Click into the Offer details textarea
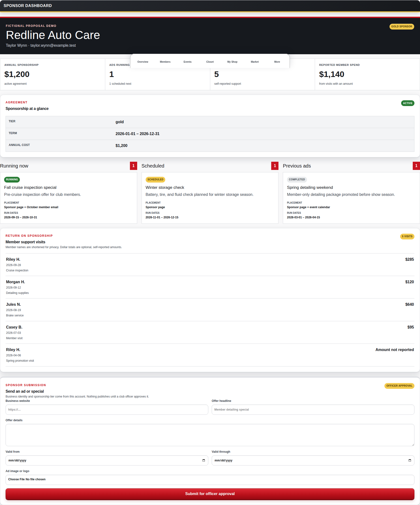 pos(210,435)
